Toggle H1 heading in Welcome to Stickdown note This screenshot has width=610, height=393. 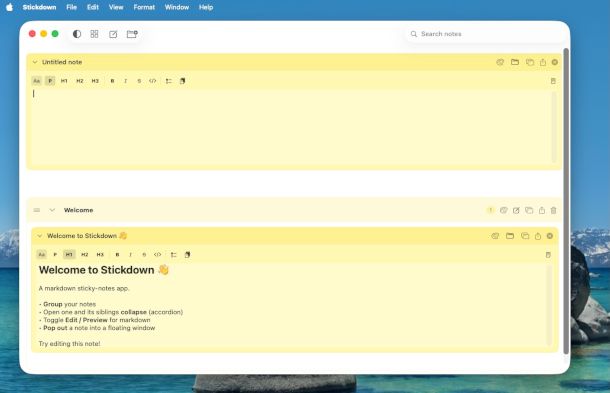69,254
